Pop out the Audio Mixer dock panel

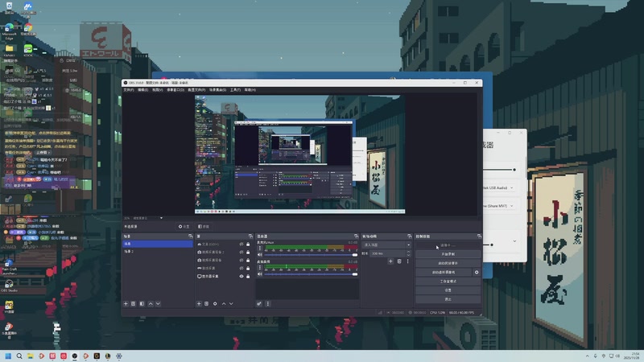[356, 237]
